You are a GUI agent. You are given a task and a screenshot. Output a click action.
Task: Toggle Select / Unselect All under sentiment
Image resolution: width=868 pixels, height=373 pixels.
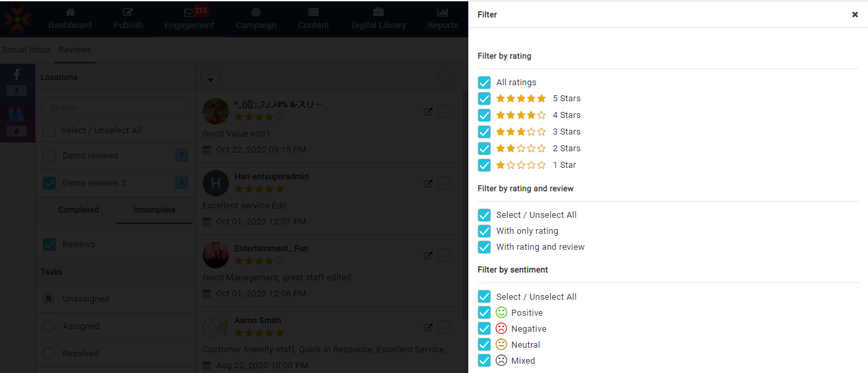coord(484,297)
